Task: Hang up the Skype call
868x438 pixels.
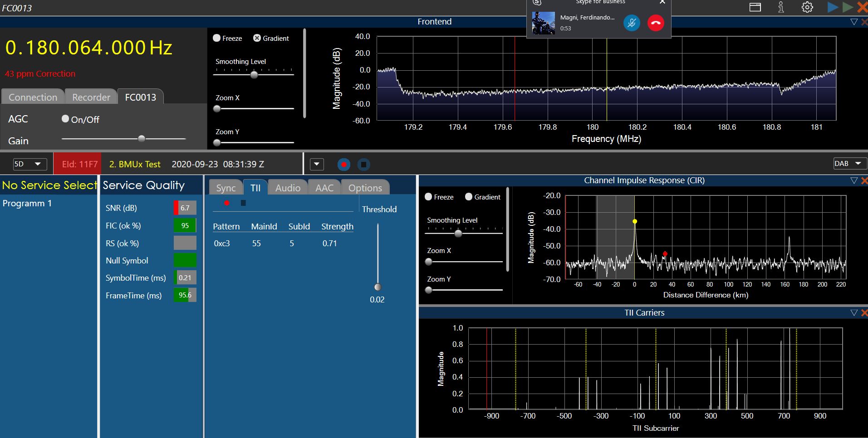Action: 655,23
